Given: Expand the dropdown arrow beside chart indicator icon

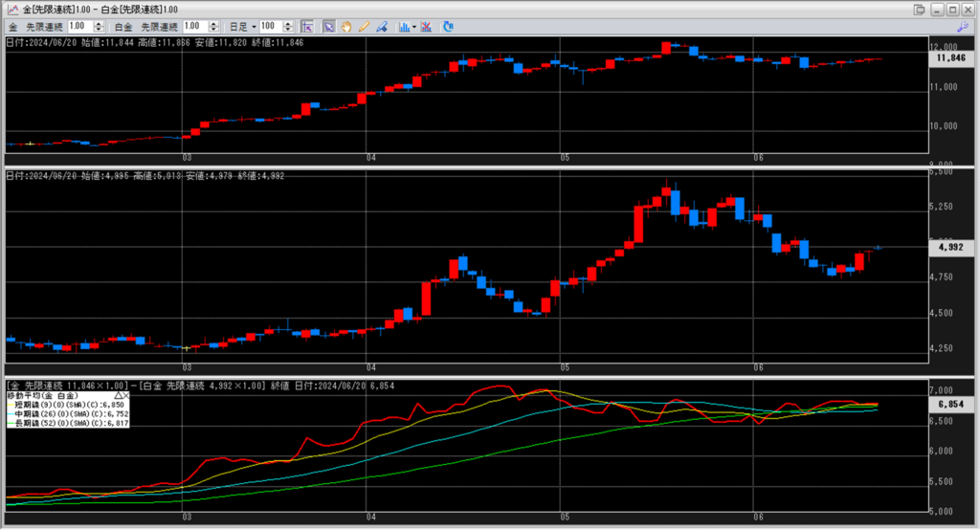Looking at the screenshot, I should pyautogui.click(x=414, y=26).
